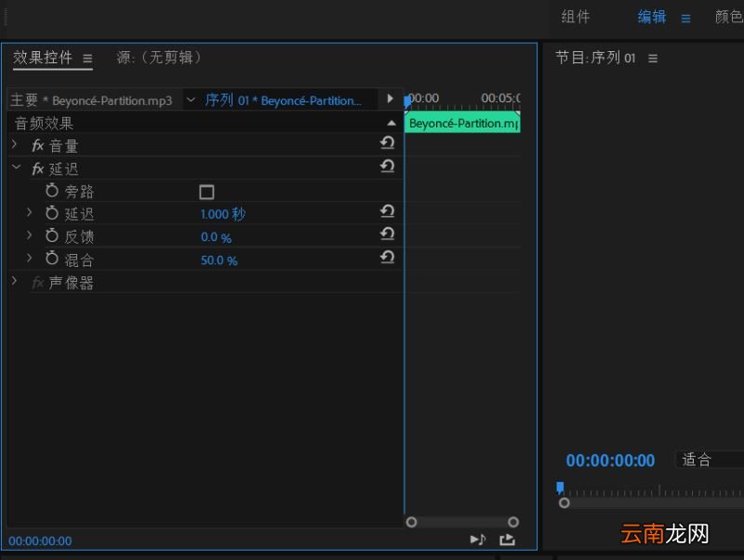Select the Beyoncé-Partition.mp3 clip bar
Image resolution: width=744 pixels, height=560 pixels.
tap(462, 123)
